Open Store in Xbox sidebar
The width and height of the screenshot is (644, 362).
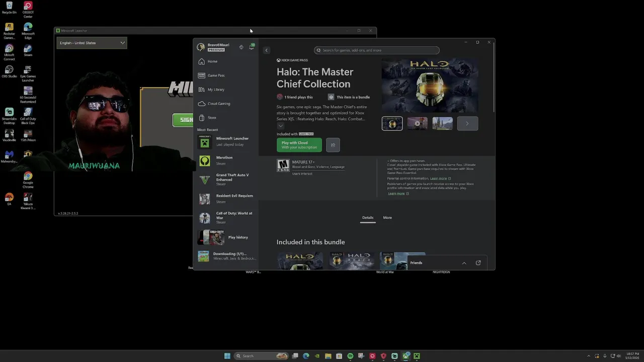tap(226, 118)
